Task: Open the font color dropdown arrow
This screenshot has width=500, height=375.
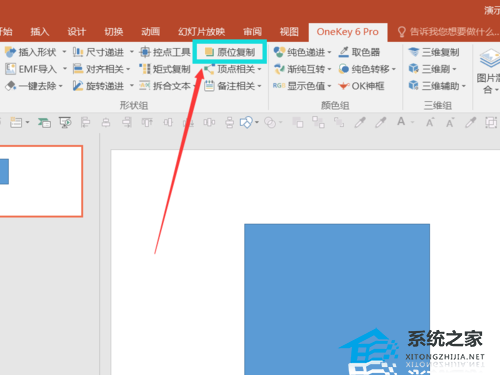Action: click(x=413, y=123)
